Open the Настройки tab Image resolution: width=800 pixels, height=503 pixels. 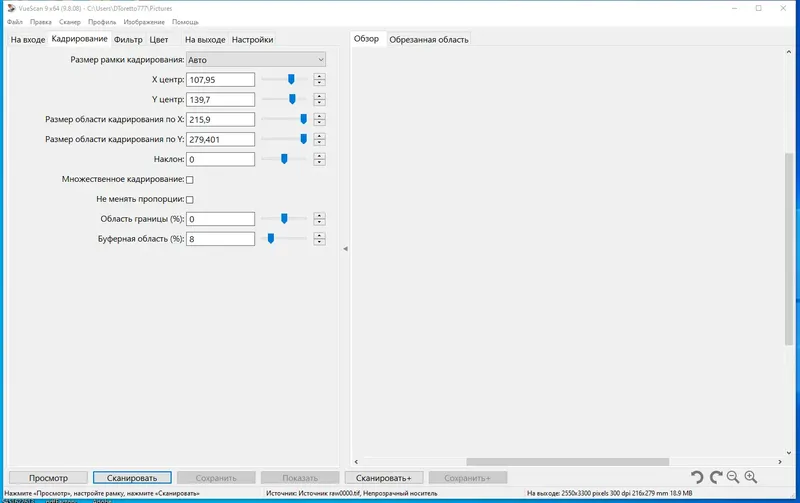click(253, 39)
